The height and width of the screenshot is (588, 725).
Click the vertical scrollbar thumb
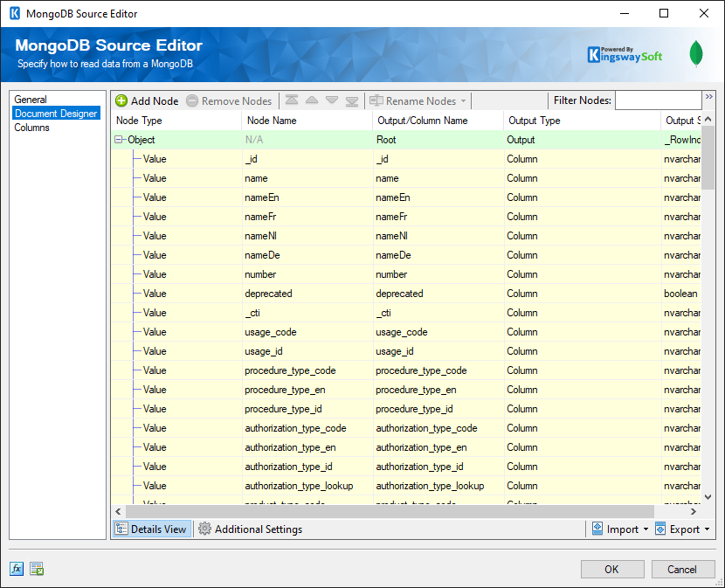coord(708,157)
